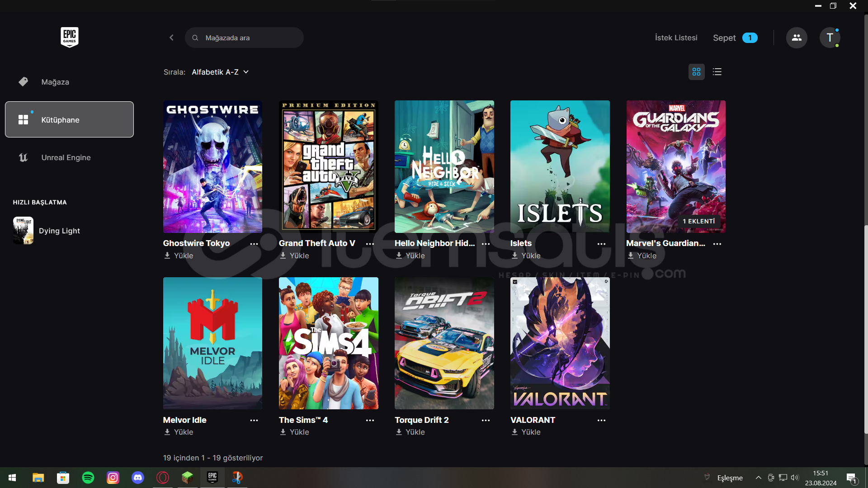
Task: Expand the Alfabetik A-Z sort dropdown
Action: coord(220,72)
